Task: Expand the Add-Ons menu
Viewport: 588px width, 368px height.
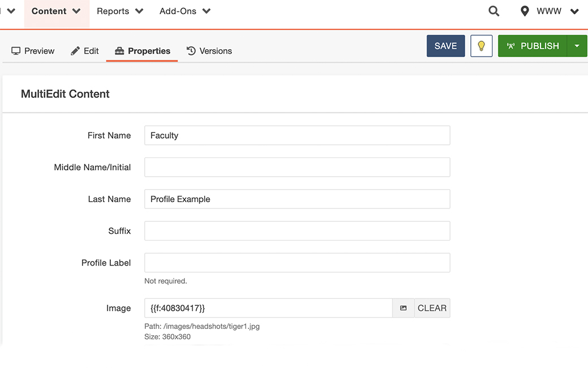Action: tap(185, 11)
